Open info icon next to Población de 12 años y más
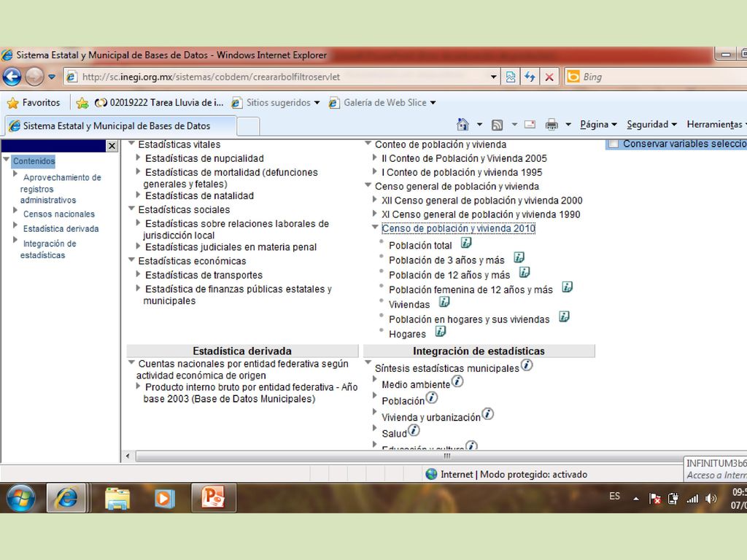The image size is (747, 560). click(524, 273)
